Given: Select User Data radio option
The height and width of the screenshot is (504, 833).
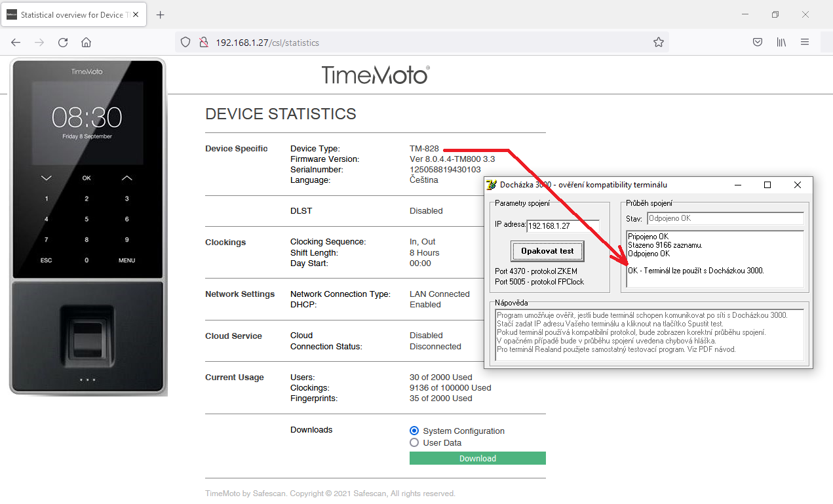Looking at the screenshot, I should pyautogui.click(x=414, y=442).
